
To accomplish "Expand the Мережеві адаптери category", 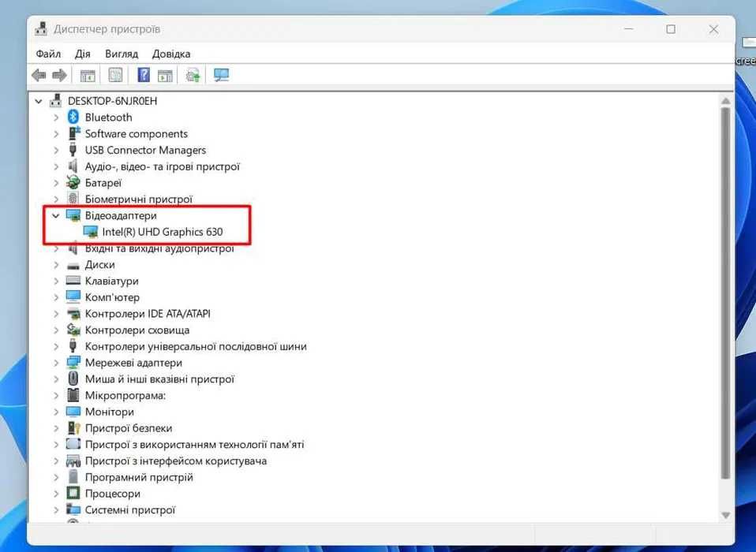I will (x=56, y=364).
